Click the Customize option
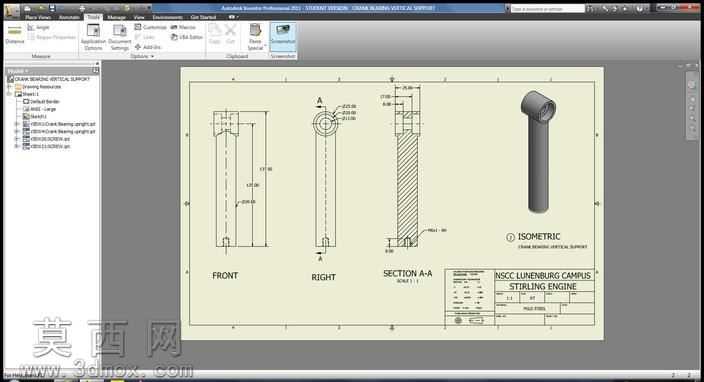The width and height of the screenshot is (704, 382). point(150,27)
